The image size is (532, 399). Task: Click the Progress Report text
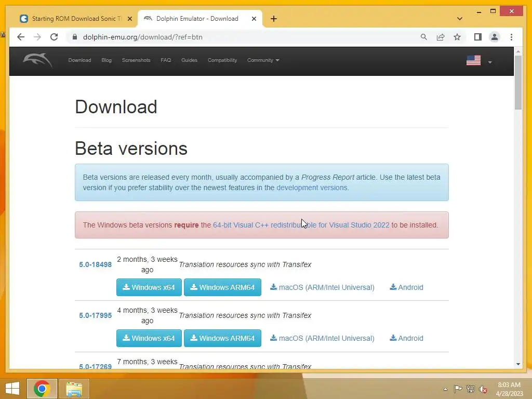point(327,177)
